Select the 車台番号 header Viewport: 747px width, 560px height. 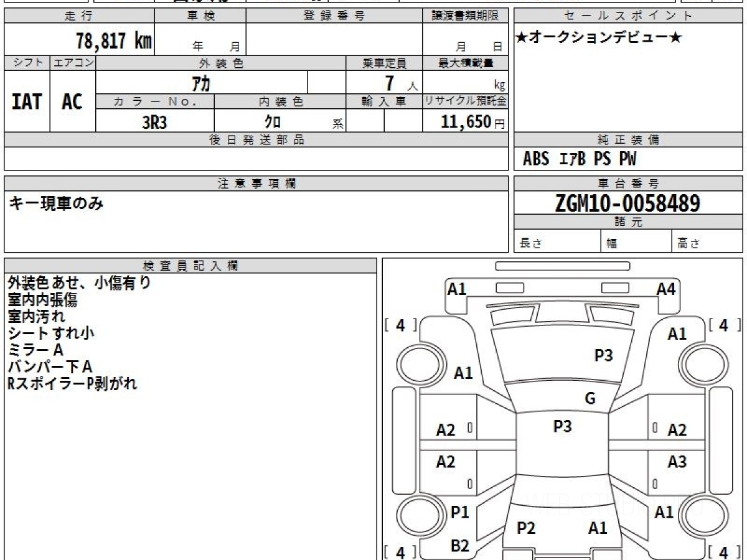(x=628, y=184)
